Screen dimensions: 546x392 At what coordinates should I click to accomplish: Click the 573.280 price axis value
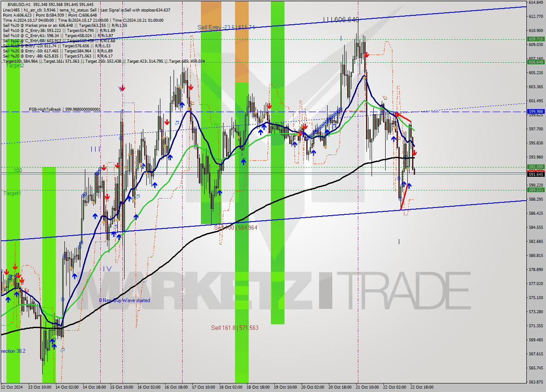tap(536, 311)
